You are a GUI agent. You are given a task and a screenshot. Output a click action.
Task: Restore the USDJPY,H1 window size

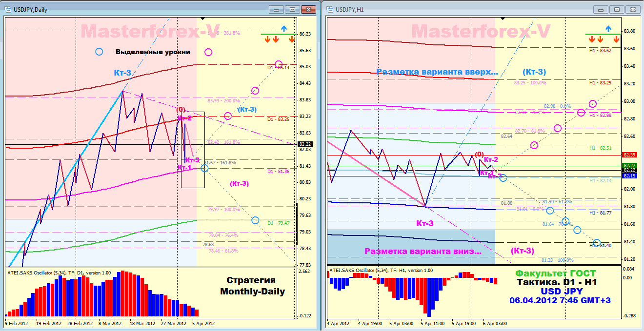point(617,9)
